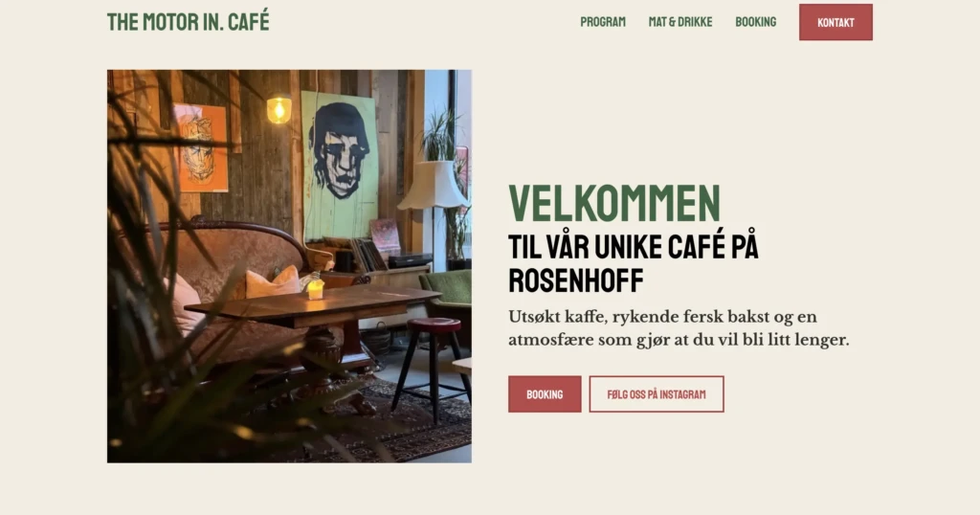Click the Utsøkt kaffe description paragraph
Screen dimensions: 980x515
(x=679, y=328)
